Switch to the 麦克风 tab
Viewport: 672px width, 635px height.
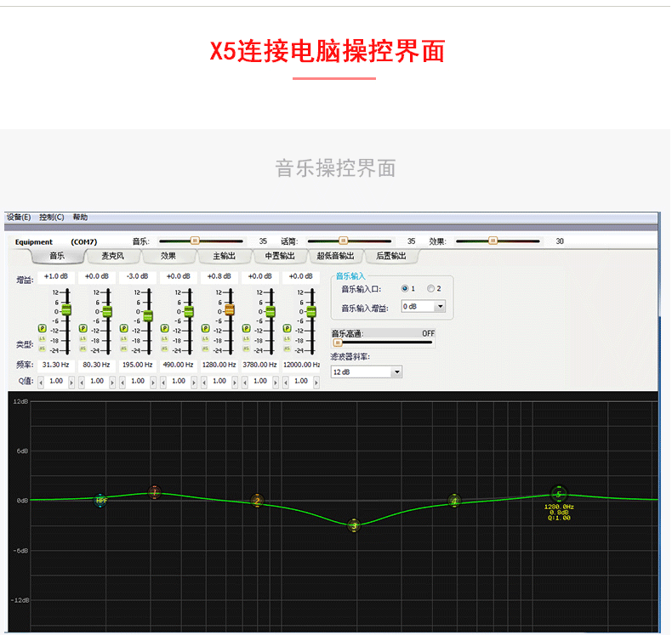113,256
